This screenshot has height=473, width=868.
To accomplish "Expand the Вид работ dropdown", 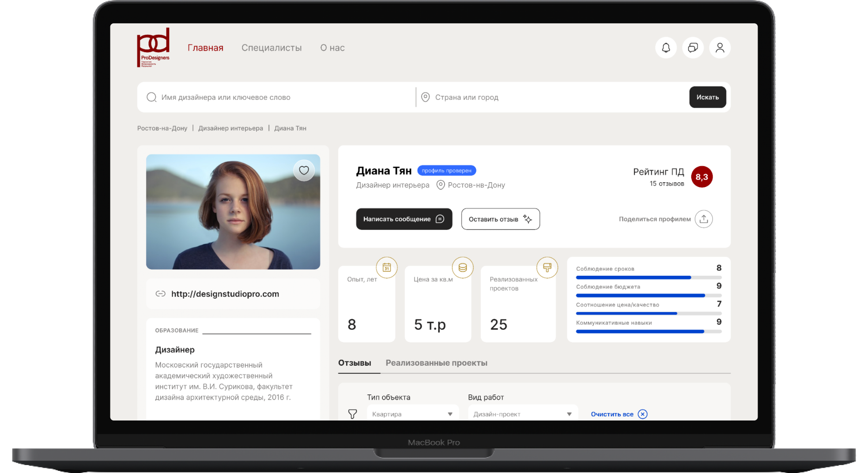I will [x=522, y=414].
